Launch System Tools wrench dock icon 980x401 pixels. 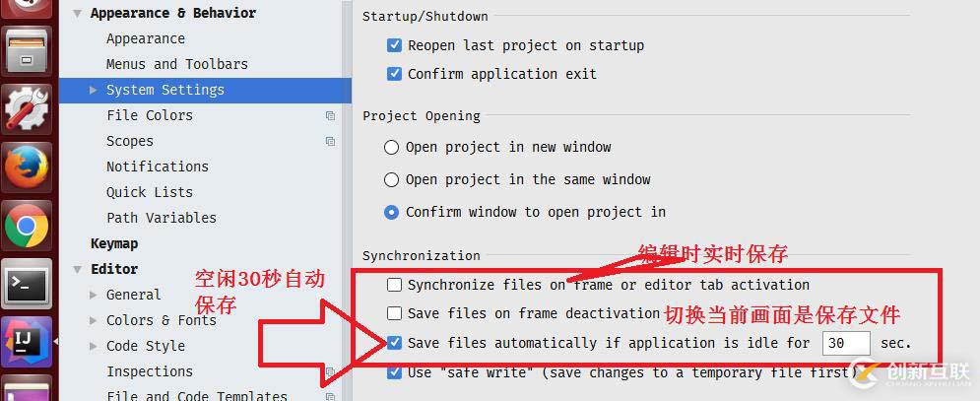(27, 108)
